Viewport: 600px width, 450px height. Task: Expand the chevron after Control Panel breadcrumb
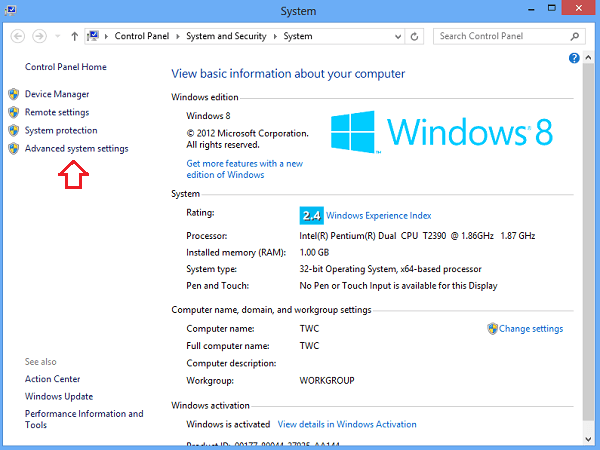(178, 36)
